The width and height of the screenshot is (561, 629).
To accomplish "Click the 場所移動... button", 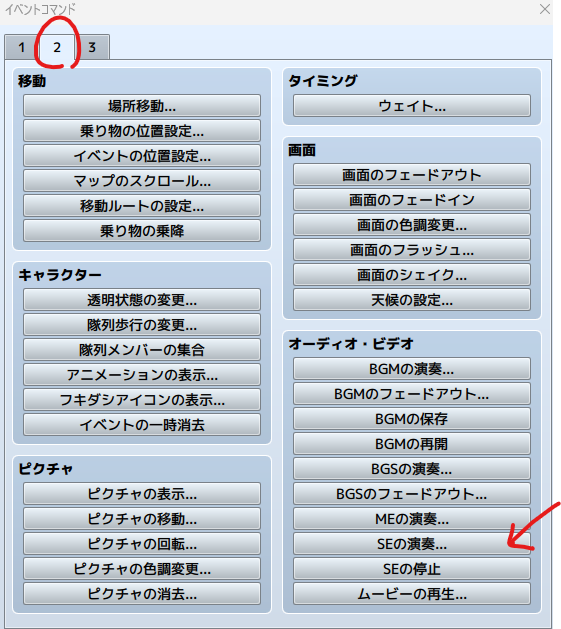I will tap(142, 106).
